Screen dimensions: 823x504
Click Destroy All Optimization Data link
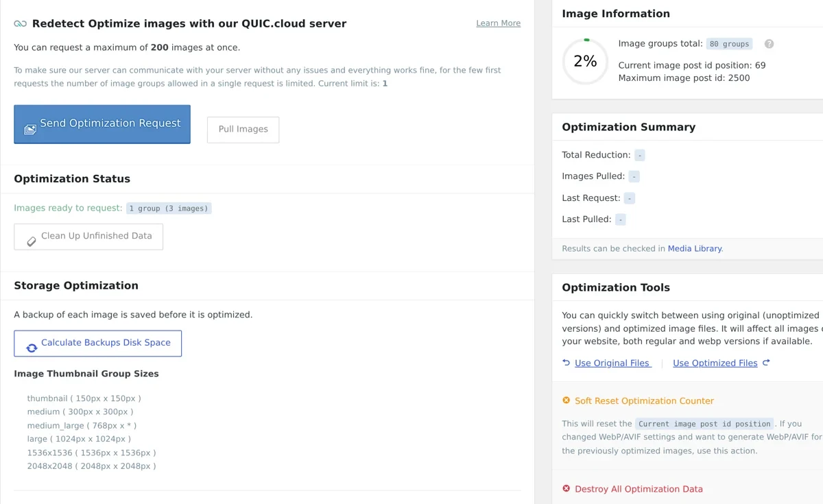tap(639, 490)
